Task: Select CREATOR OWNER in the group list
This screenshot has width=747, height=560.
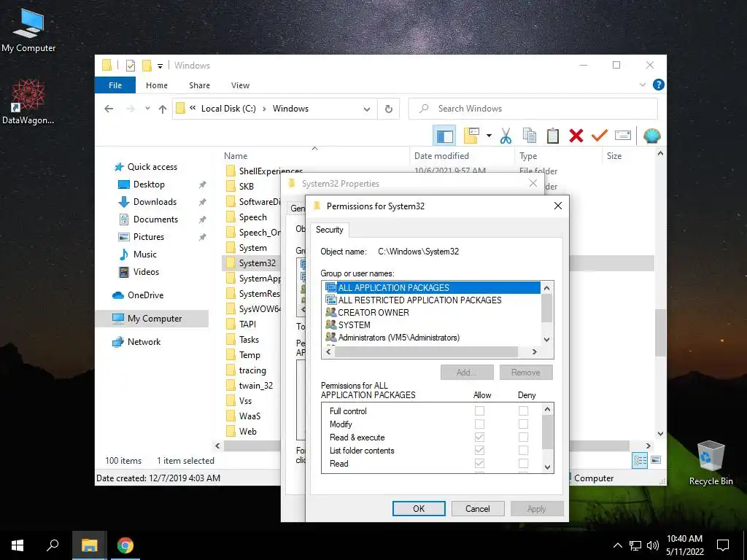Action: pyautogui.click(x=373, y=312)
